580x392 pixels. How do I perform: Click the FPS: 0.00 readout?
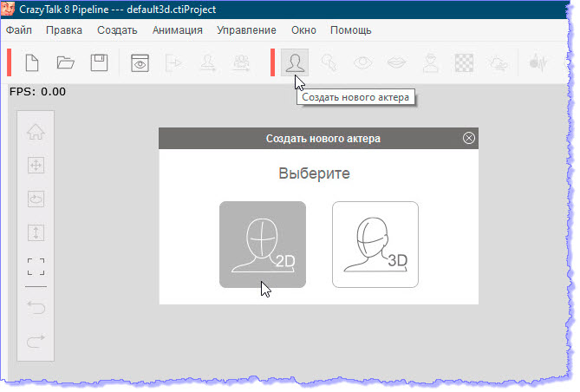38,92
